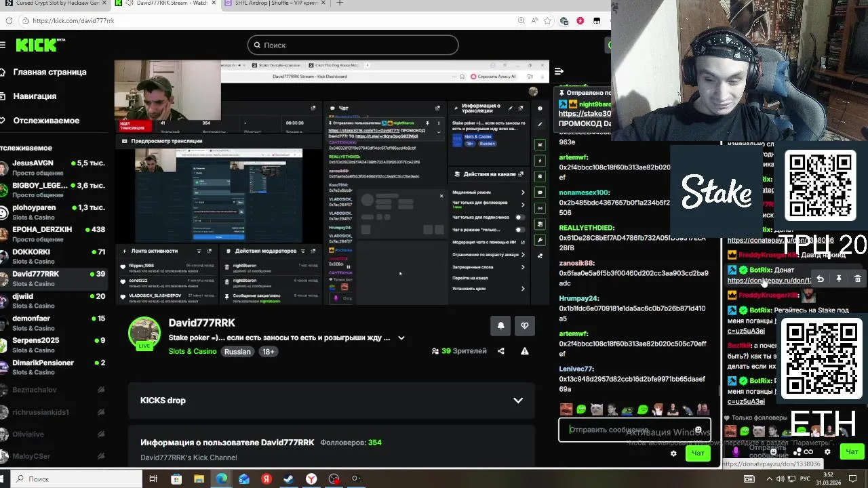Click the notification bell for David777RRK

click(500, 325)
